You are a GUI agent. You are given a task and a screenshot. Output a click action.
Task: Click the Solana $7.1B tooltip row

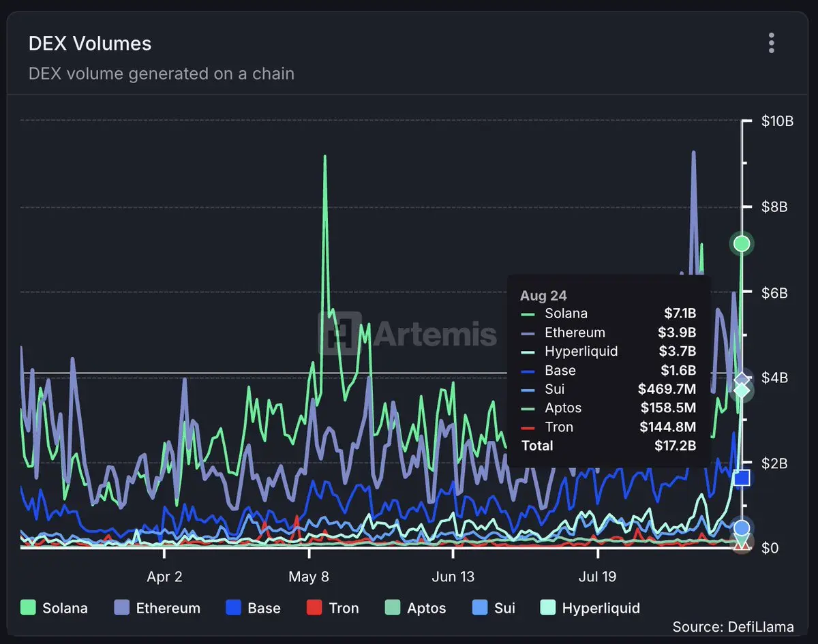pyautogui.click(x=608, y=313)
